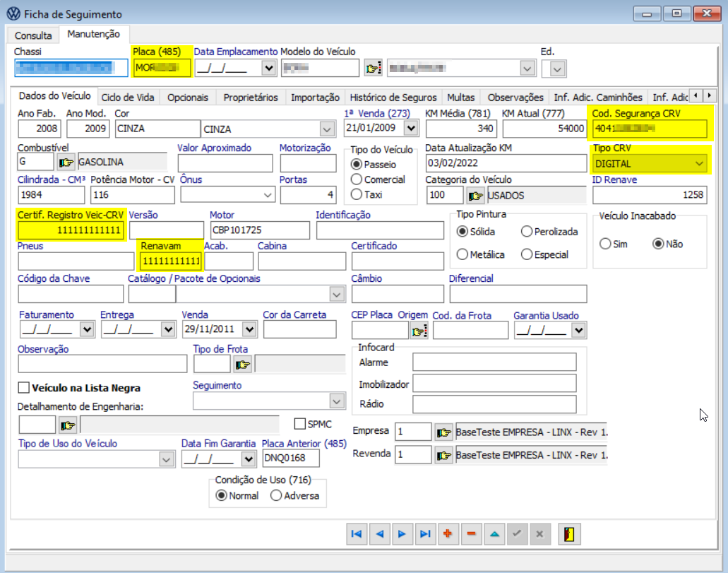
Task: Open 1ª Venda date picker dropdown
Action: tap(410, 129)
